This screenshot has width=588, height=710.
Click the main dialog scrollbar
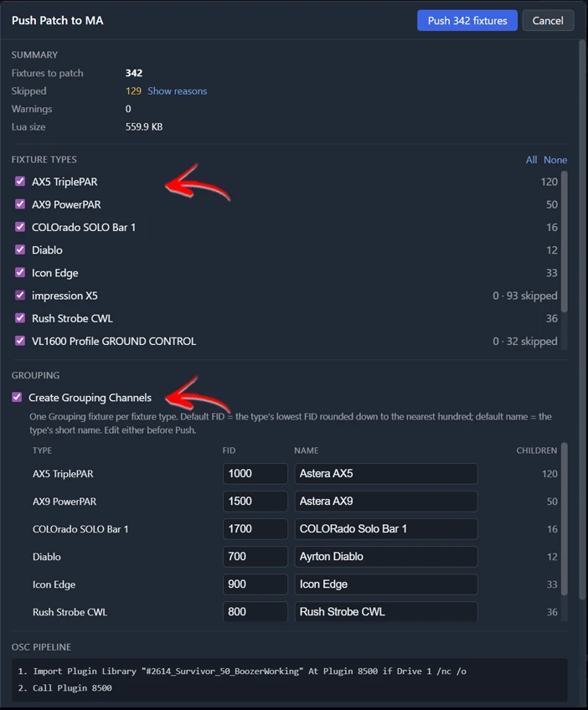[x=581, y=320]
